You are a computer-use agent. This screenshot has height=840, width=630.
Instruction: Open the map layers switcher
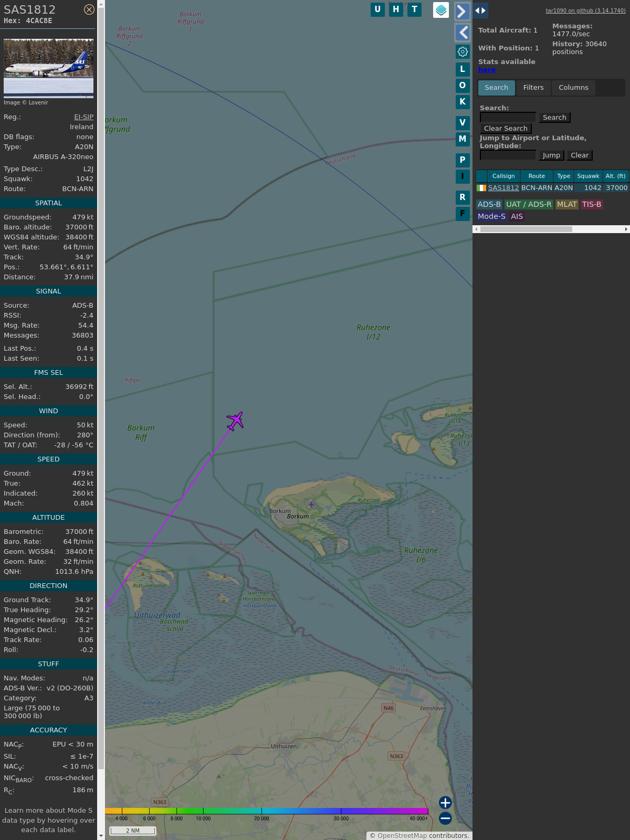(x=441, y=10)
